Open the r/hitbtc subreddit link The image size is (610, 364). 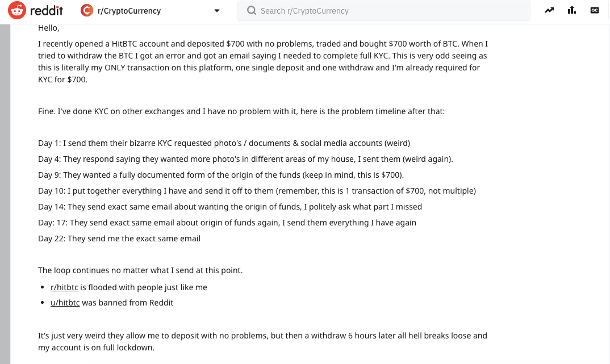click(64, 287)
